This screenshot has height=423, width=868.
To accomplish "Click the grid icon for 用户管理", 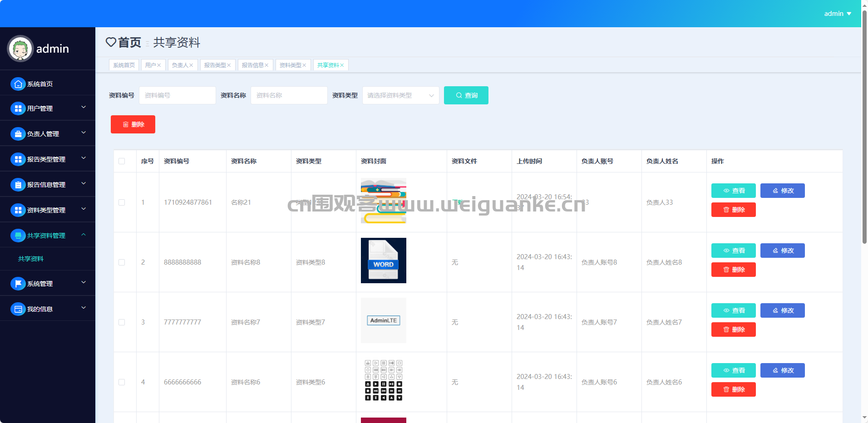I will tap(18, 108).
